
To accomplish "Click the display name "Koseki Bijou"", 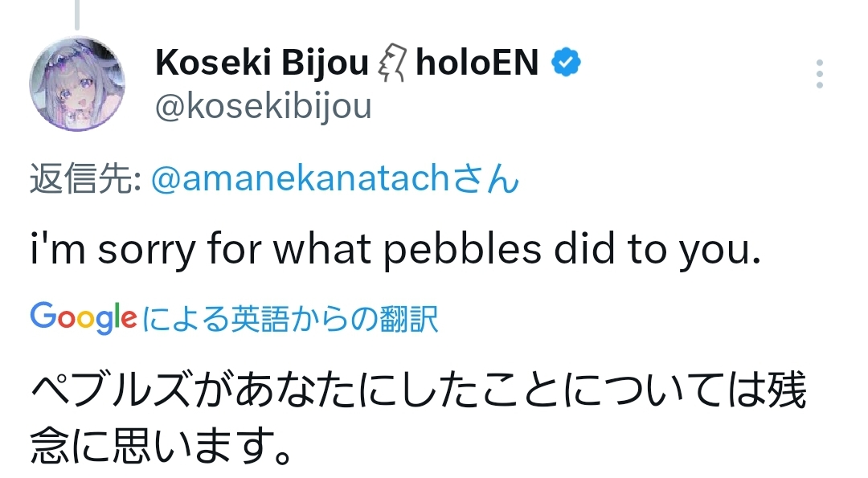I will [262, 63].
